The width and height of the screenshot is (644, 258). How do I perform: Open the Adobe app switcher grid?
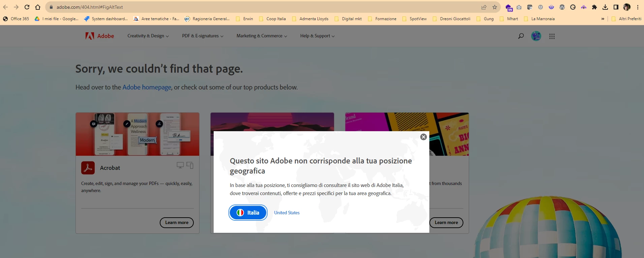click(552, 36)
